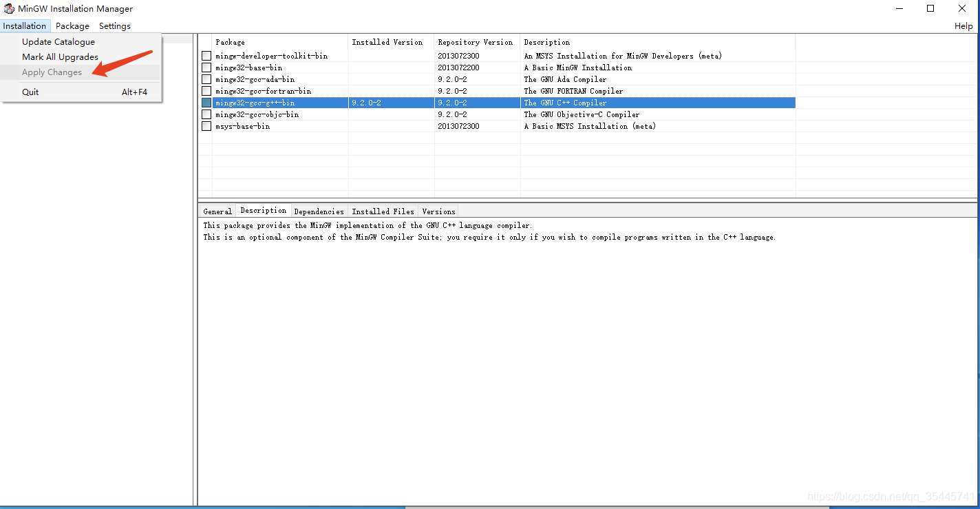Sort by Package column header
The height and width of the screenshot is (509, 980).
pyautogui.click(x=280, y=42)
